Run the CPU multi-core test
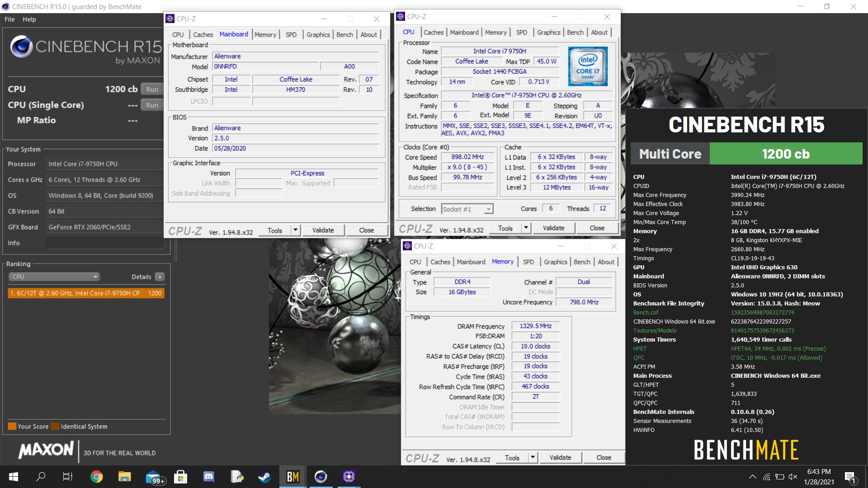The height and width of the screenshot is (488, 868). tap(152, 89)
